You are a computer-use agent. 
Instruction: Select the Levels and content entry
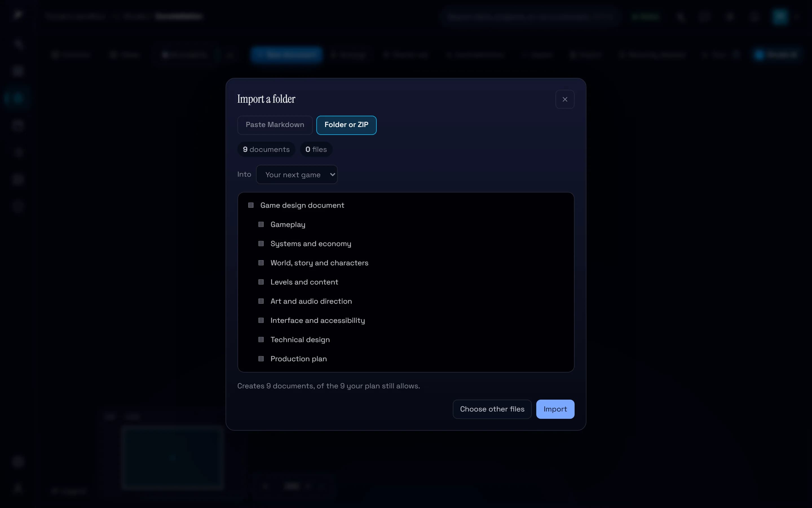(304, 282)
